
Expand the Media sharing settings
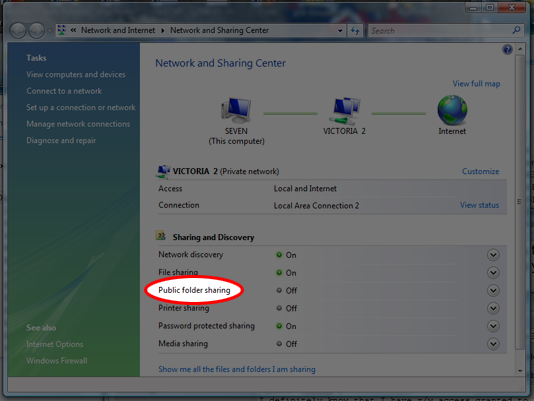(493, 344)
